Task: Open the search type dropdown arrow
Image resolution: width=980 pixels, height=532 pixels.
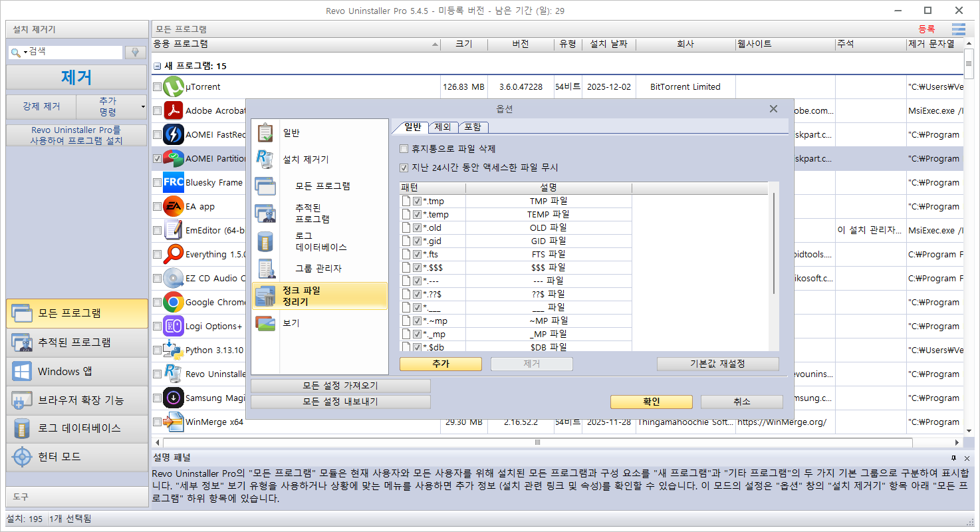Action: 25,52
